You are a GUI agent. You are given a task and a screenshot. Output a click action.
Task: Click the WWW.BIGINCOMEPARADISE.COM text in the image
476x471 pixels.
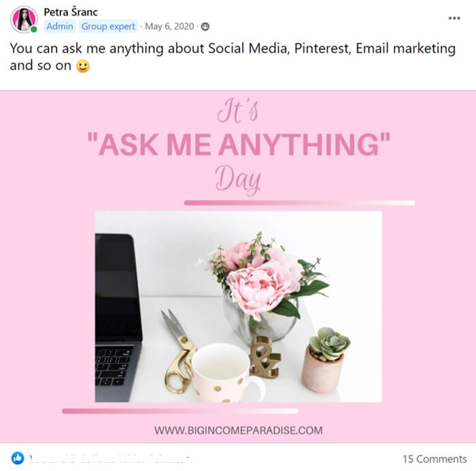(238, 430)
